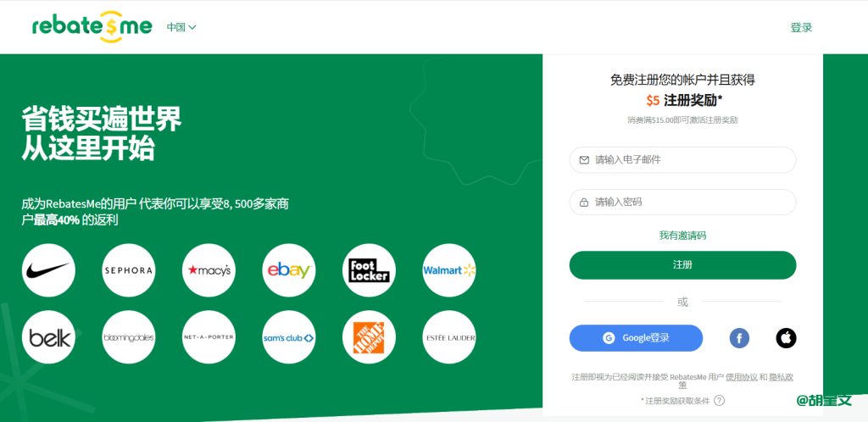
Task: Select the Estée Lauder logo
Action: click(x=449, y=337)
